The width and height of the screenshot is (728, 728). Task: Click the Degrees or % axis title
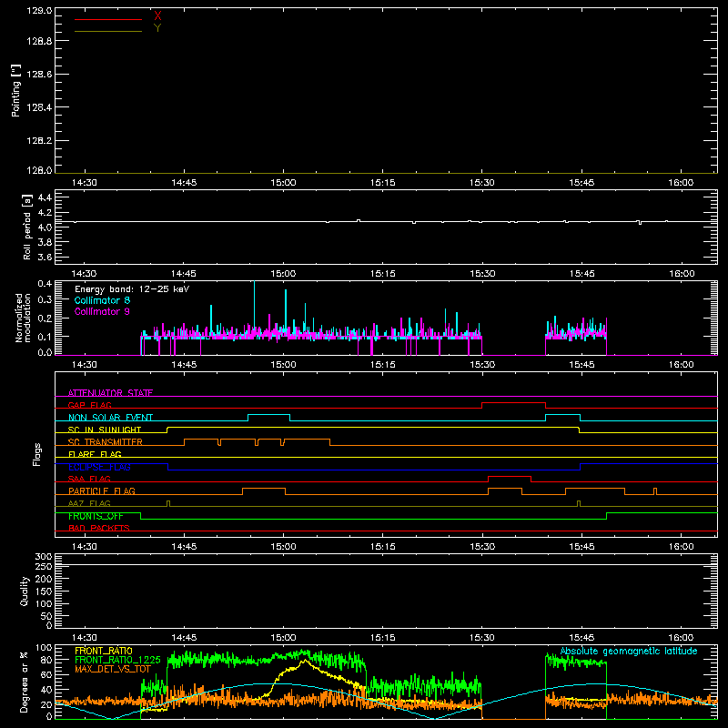[25, 682]
